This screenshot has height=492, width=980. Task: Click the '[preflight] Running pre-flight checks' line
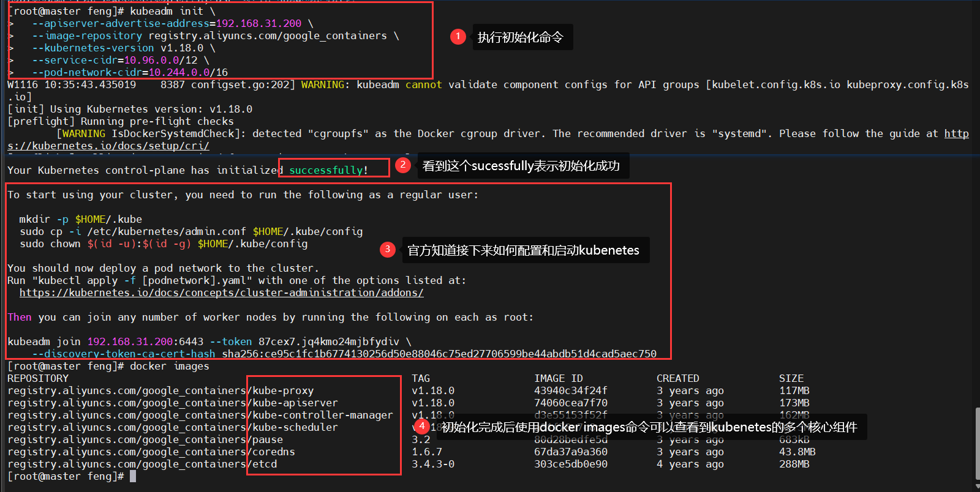(x=121, y=121)
